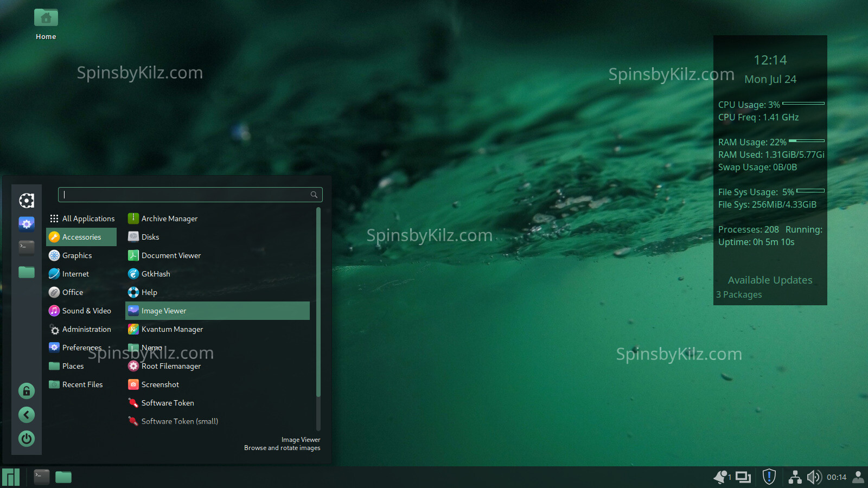
Task: Select the Internet category
Action: click(x=81, y=274)
